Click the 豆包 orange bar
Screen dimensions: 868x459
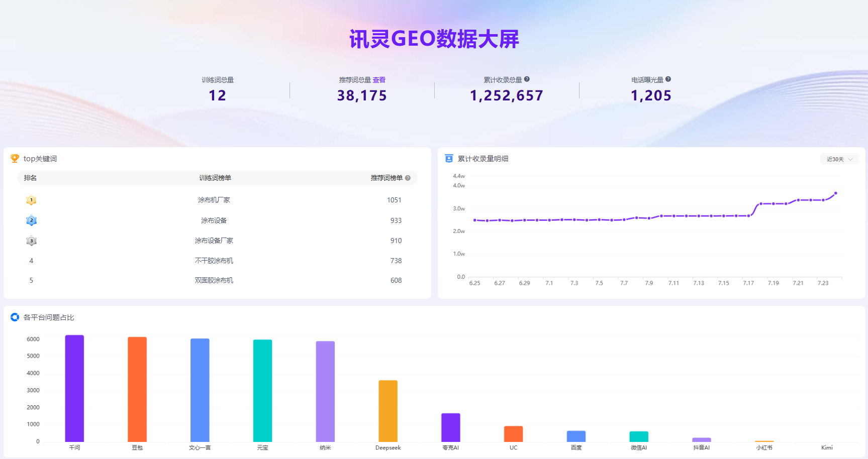137,389
